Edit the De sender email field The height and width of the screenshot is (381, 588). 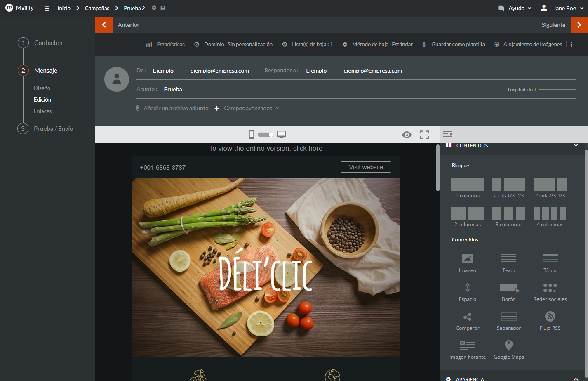point(220,71)
